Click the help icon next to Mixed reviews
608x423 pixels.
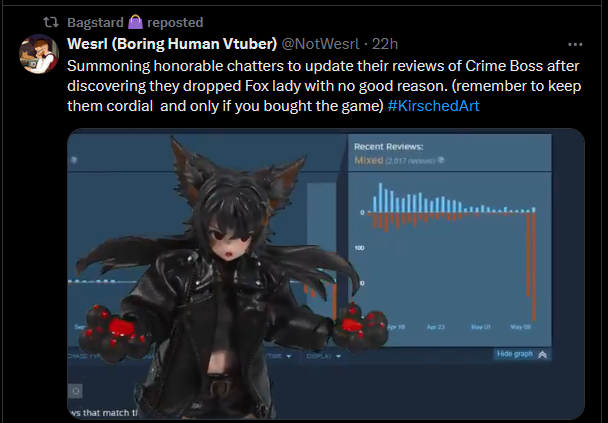pos(441,160)
